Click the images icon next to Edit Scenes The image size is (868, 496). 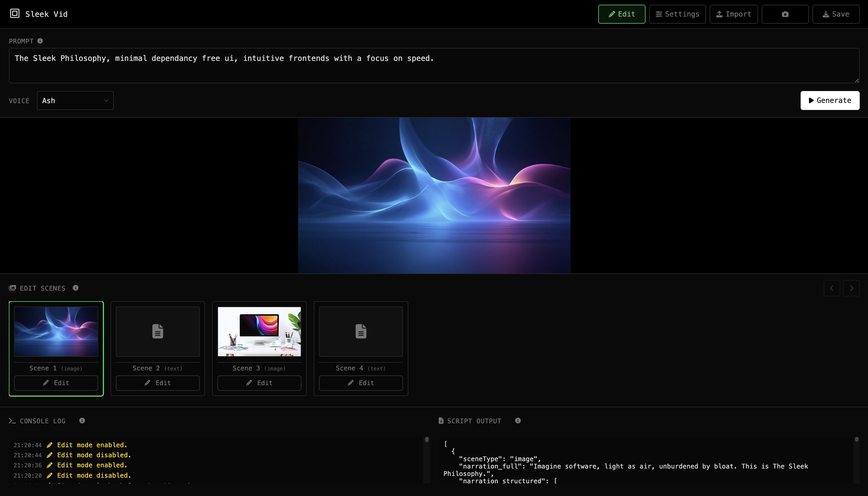point(12,288)
